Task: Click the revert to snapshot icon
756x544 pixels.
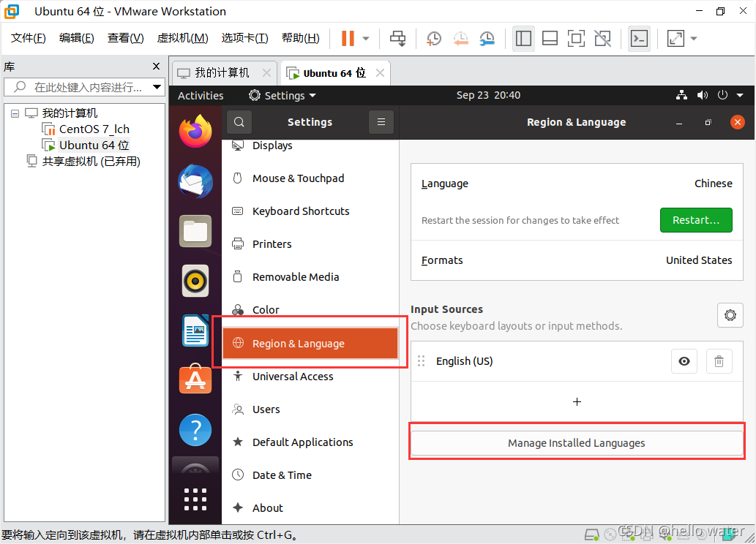Action: [461, 39]
